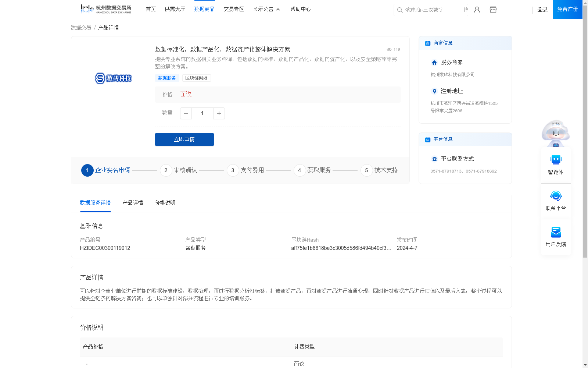This screenshot has width=588, height=368.
Task: Open the 用户反馈 envelope icon
Action: (x=556, y=232)
